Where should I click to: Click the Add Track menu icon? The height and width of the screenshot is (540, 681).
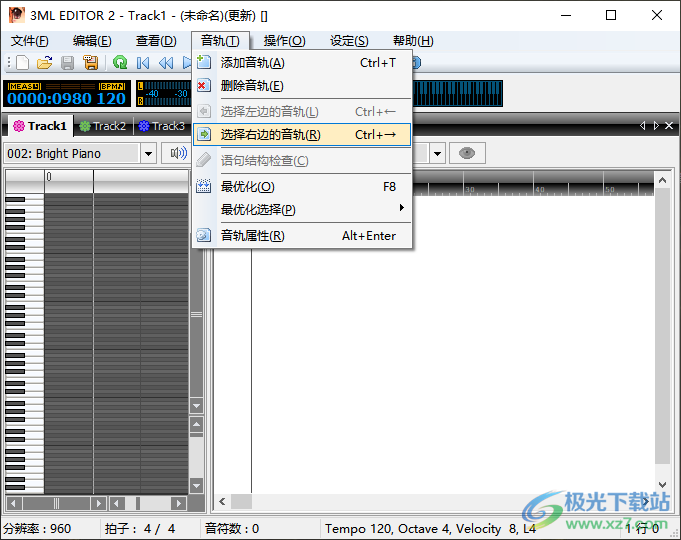(x=204, y=63)
